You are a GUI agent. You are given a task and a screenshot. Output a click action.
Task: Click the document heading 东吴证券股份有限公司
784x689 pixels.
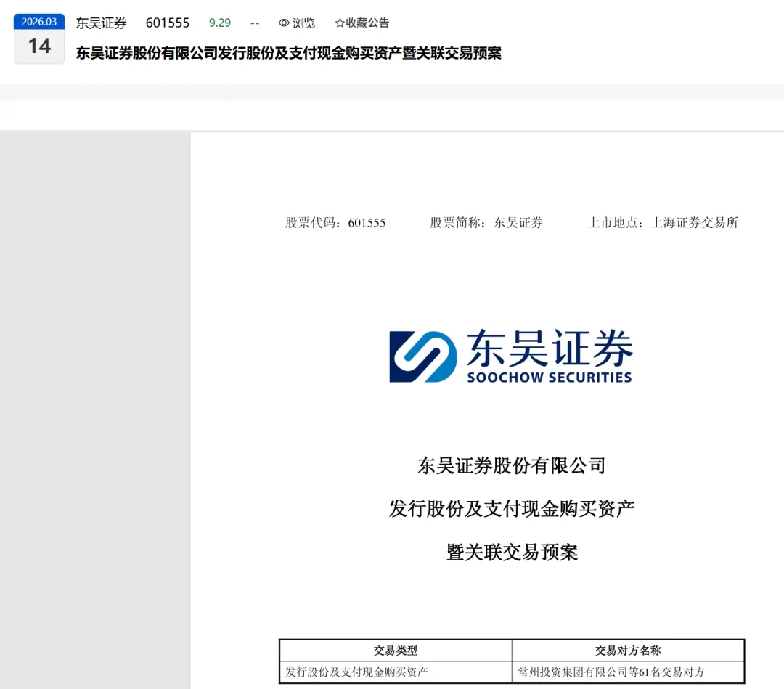click(x=510, y=465)
